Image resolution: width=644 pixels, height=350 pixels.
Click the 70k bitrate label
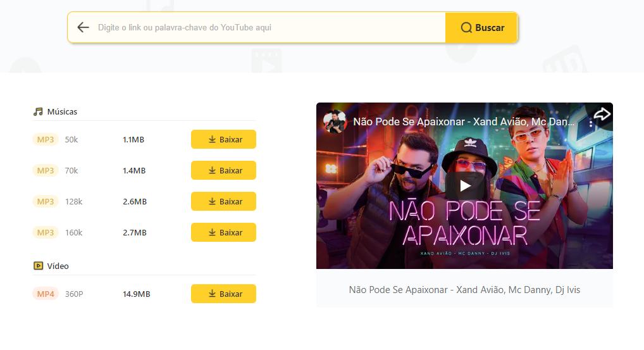[71, 170]
